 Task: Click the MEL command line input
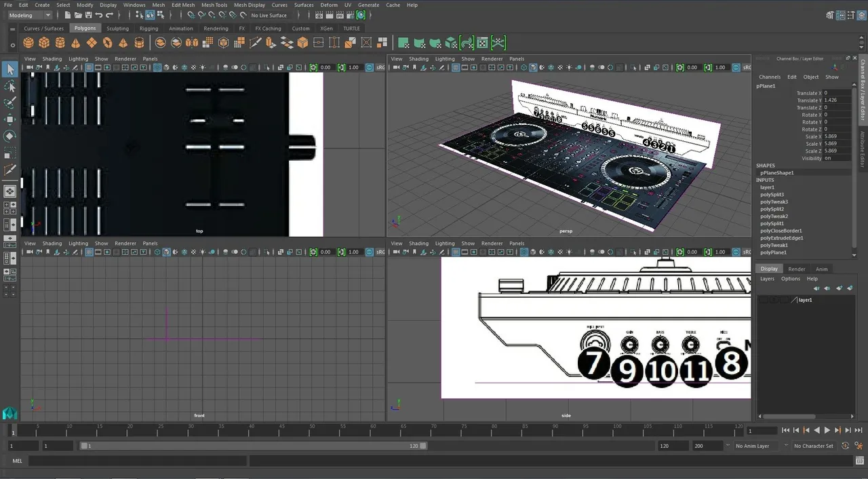[x=137, y=461]
